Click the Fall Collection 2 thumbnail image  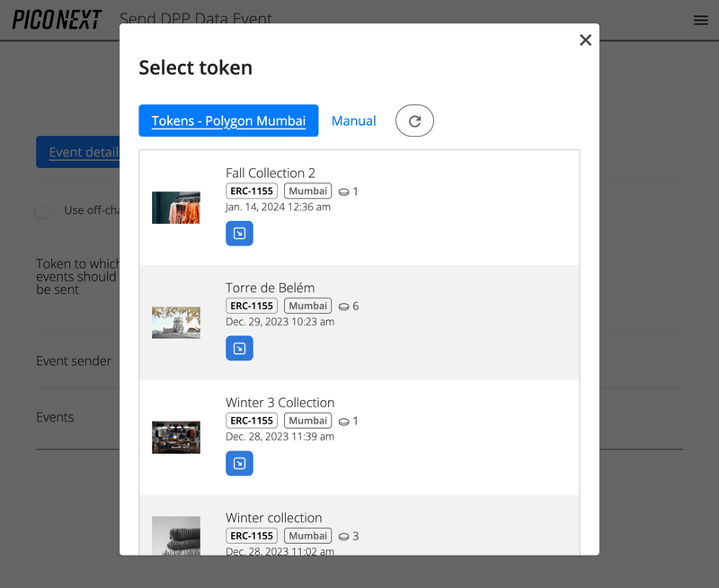[176, 208]
